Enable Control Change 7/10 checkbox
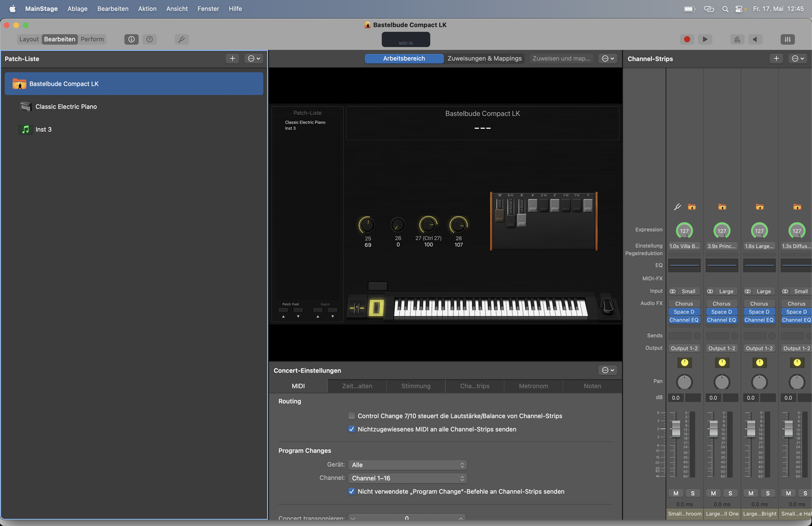The height and width of the screenshot is (526, 812). tap(351, 416)
